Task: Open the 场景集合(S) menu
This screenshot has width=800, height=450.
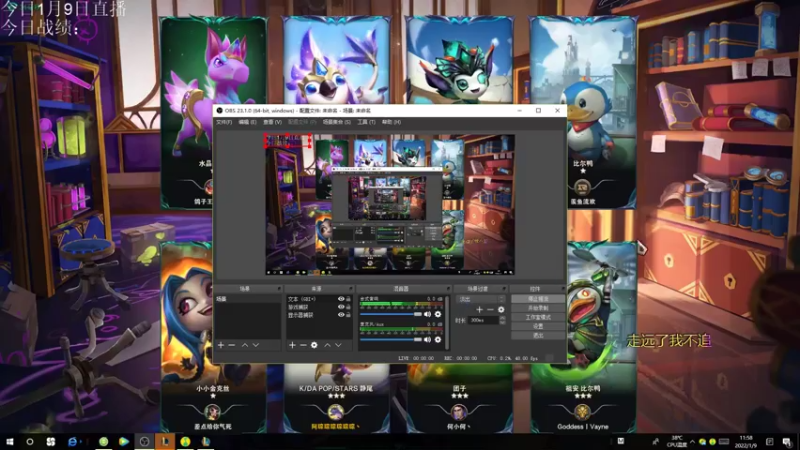Action: (337, 122)
